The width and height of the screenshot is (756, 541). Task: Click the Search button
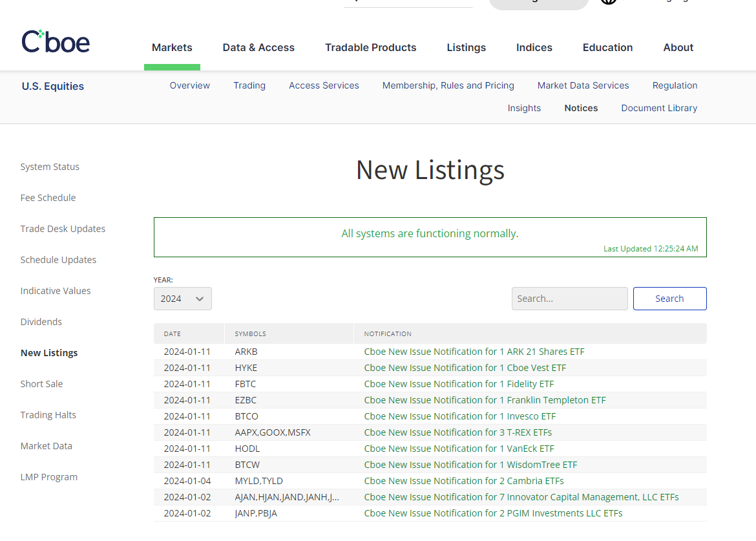pyautogui.click(x=669, y=299)
